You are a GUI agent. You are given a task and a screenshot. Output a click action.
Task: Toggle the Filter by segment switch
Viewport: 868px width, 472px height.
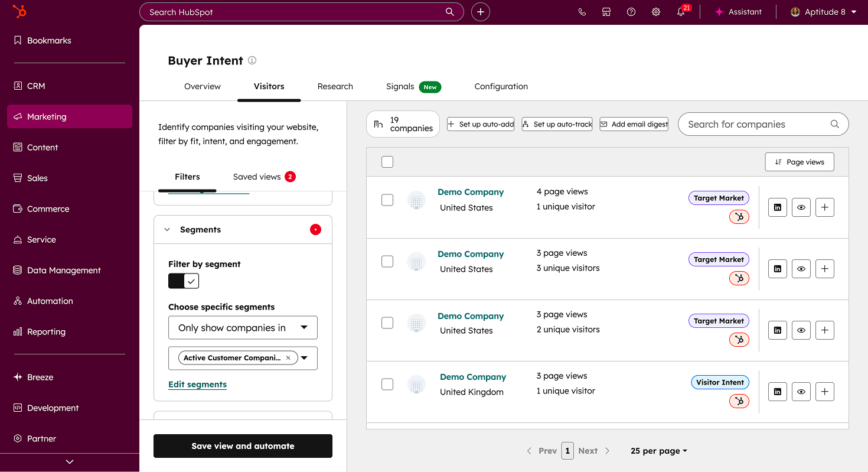[184, 281]
